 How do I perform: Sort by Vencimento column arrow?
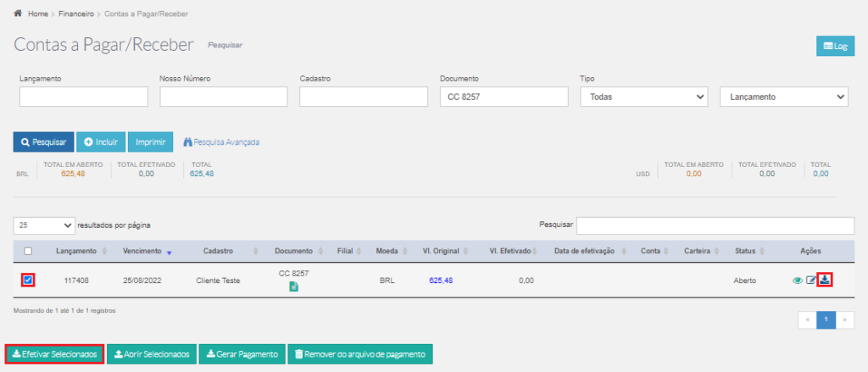(x=170, y=252)
